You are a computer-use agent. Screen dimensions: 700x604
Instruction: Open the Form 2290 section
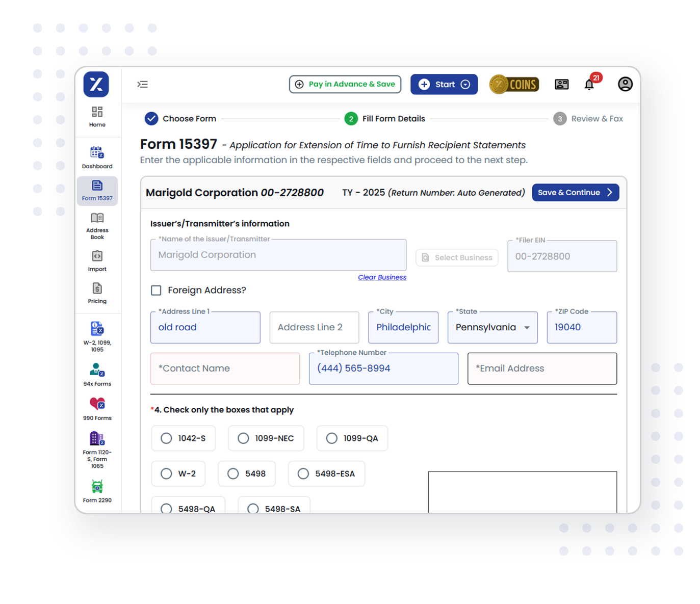[97, 491]
